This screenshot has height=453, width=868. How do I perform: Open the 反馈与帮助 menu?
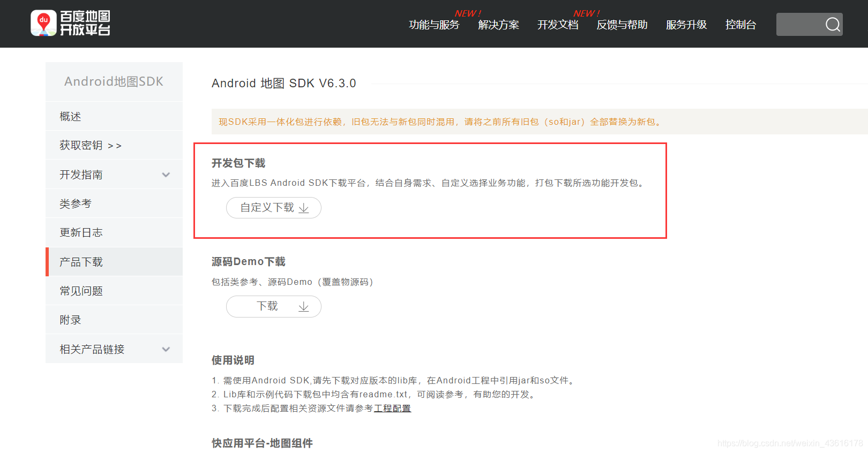[622, 25]
